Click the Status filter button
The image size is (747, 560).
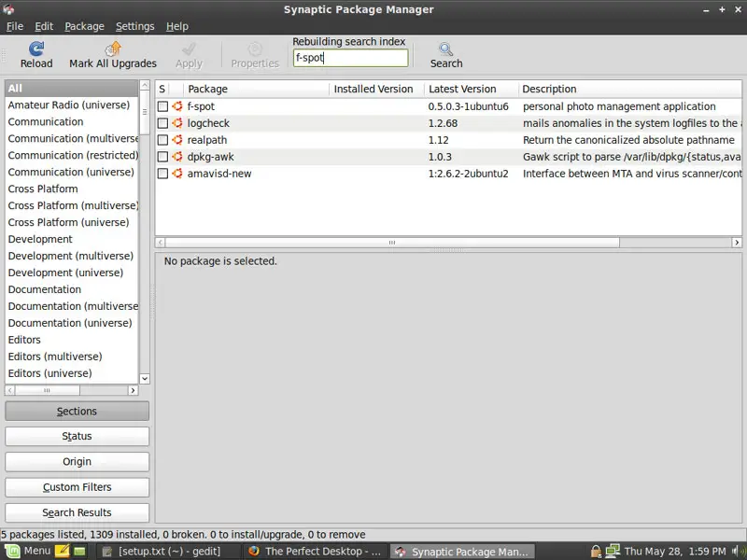(x=77, y=436)
